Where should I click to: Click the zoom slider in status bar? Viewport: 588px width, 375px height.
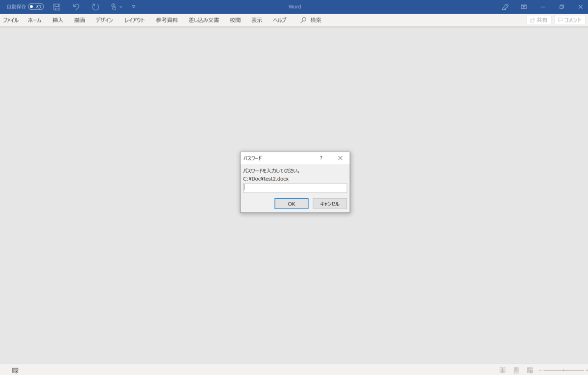point(563,370)
